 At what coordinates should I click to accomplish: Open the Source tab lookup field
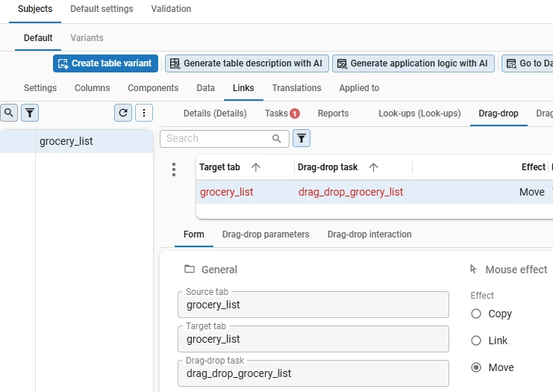click(x=313, y=305)
